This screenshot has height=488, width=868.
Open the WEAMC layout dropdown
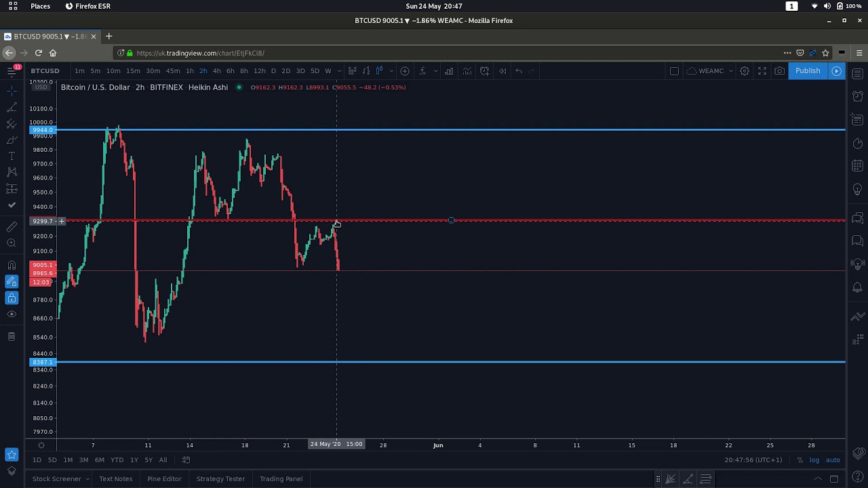[710, 70]
